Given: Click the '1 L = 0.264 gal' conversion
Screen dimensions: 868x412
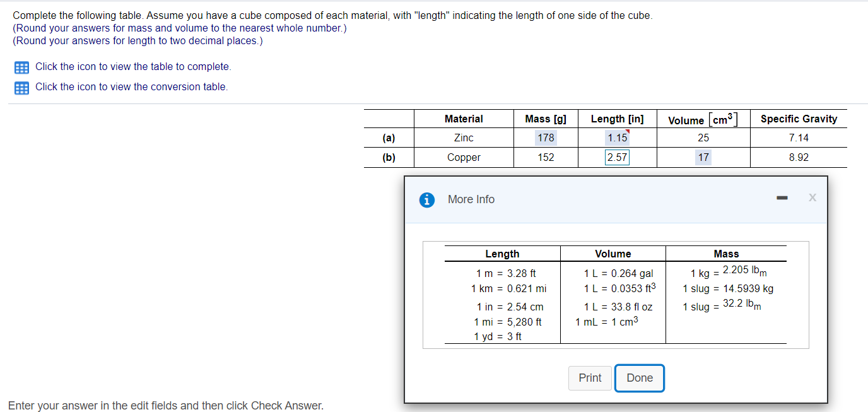Looking at the screenshot, I should pyautogui.click(x=618, y=274).
